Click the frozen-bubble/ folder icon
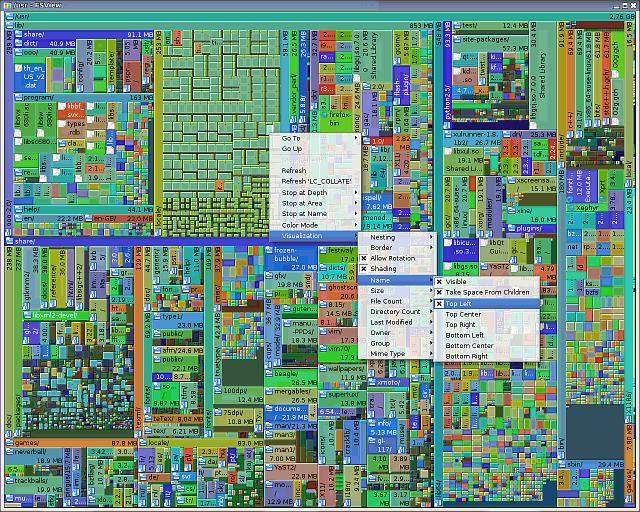Screen dimensions: 640x512 click(269, 250)
